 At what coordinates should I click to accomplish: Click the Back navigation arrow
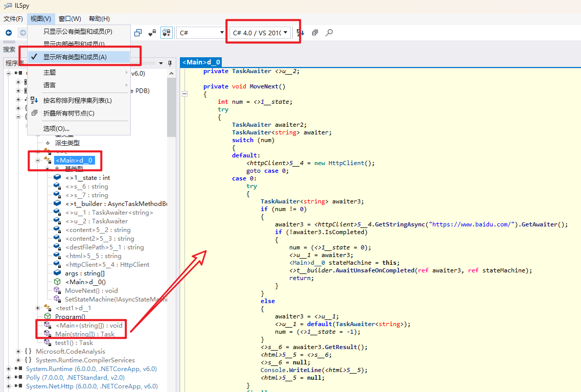[x=9, y=33]
